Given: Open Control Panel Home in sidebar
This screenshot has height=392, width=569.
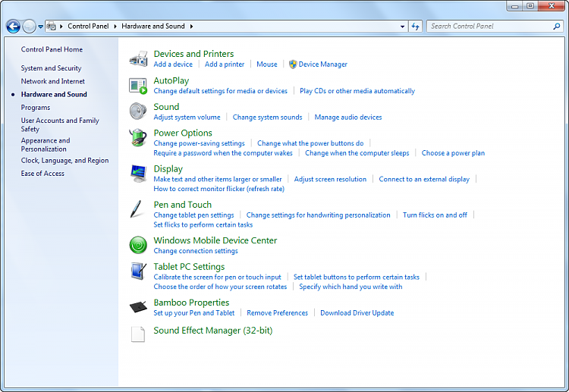Looking at the screenshot, I should pos(52,49).
